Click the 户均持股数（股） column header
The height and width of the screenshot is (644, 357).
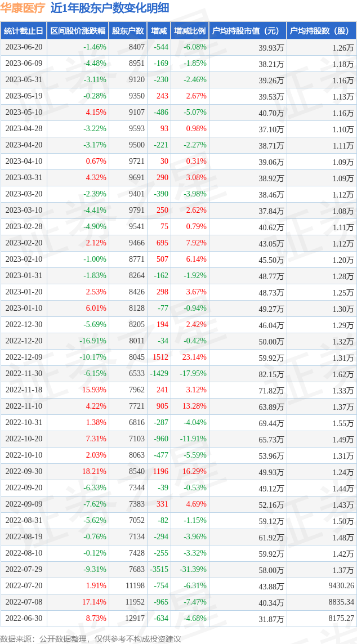pos(322,31)
